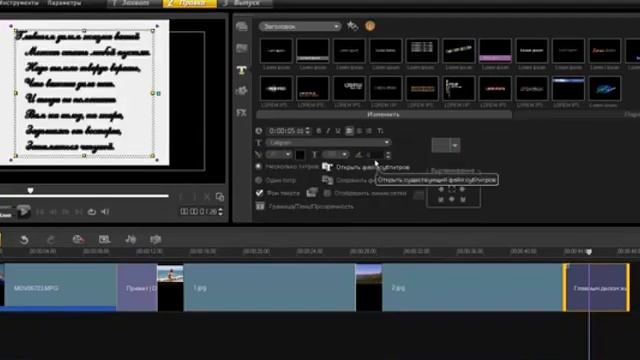Screen dimensions: 640x360
Task: Enable the 'Отображать линии сетки' checkbox
Action: (327, 193)
